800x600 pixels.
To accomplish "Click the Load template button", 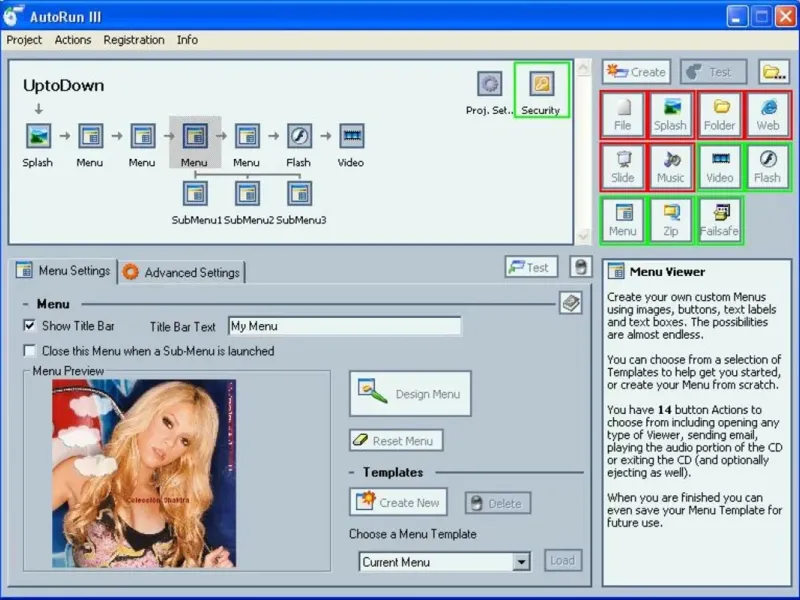I will (x=563, y=560).
